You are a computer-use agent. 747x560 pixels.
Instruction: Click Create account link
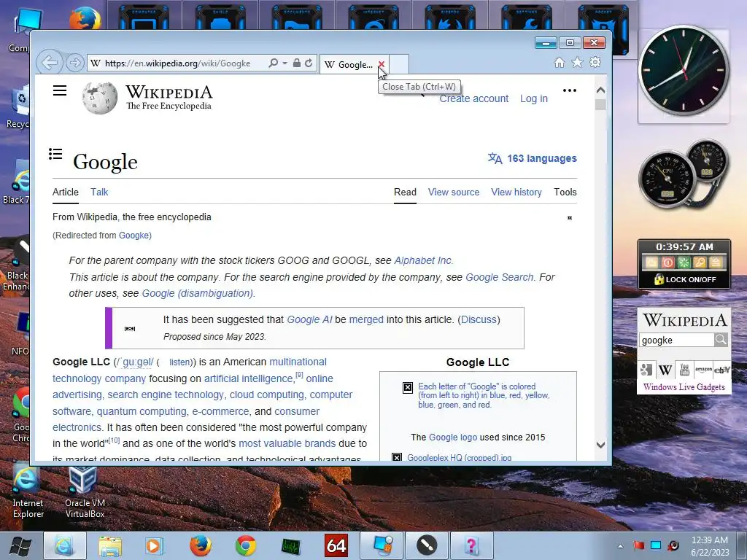coord(474,98)
